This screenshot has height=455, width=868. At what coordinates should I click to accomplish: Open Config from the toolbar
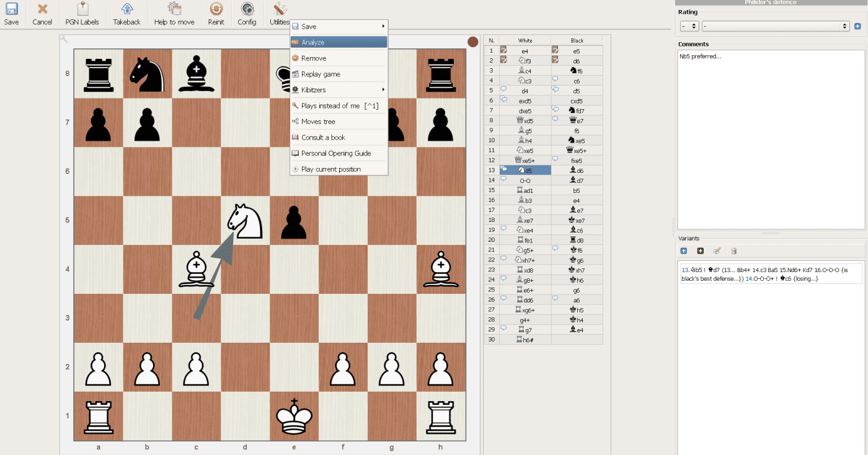click(x=247, y=14)
